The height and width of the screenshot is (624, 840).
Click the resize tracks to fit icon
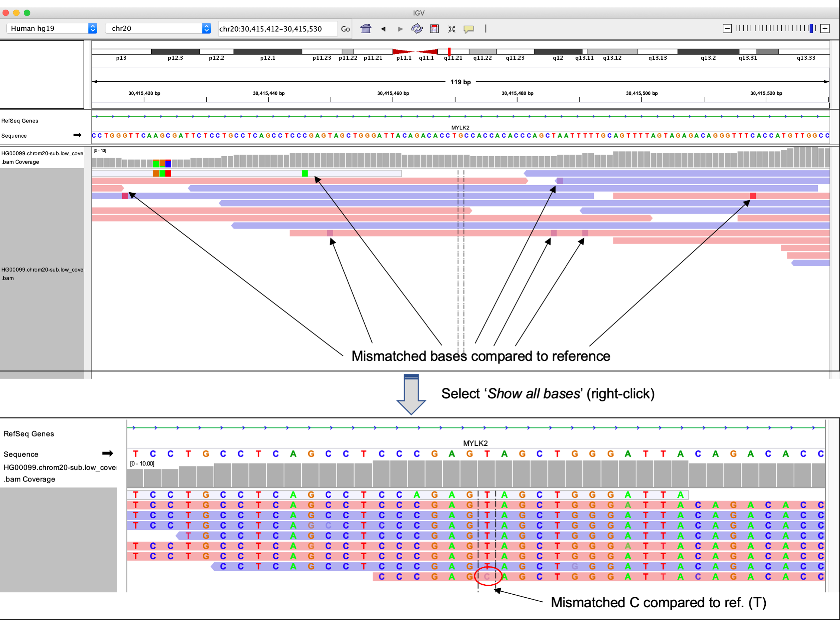click(x=452, y=29)
